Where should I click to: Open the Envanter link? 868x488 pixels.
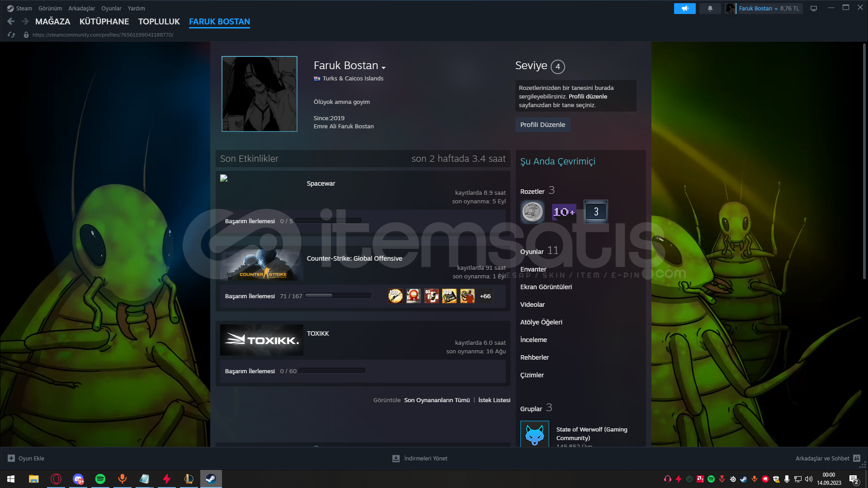[533, 269]
